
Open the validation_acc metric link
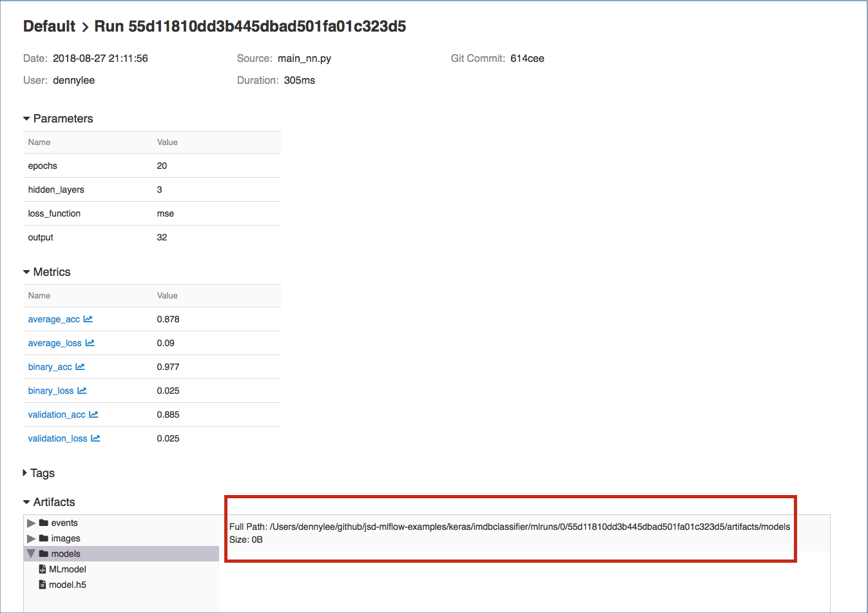[57, 414]
